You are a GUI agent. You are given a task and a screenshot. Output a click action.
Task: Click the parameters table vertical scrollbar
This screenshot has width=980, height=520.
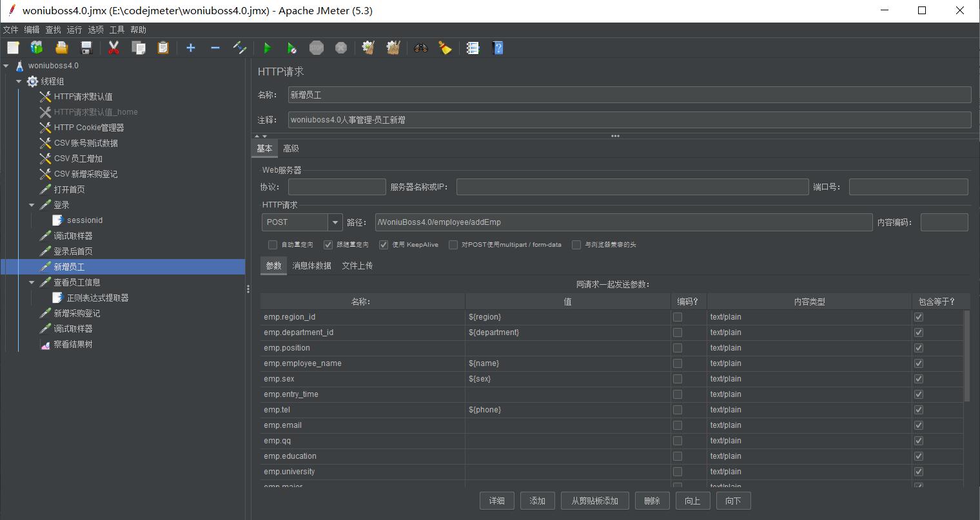point(966,355)
